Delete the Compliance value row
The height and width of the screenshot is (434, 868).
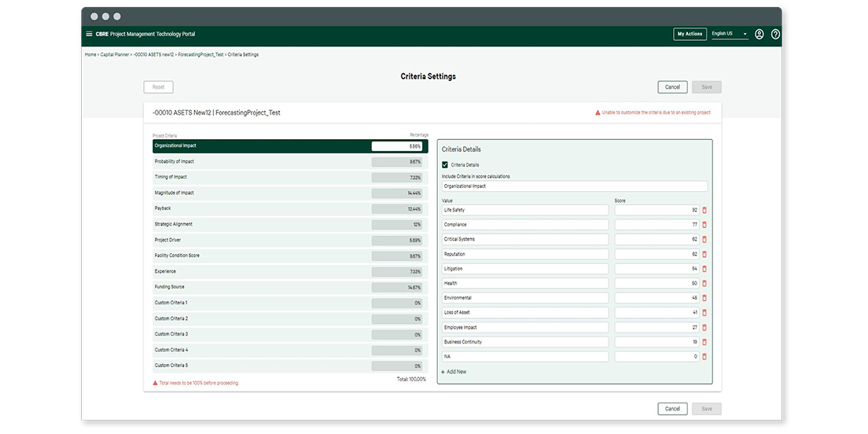tap(704, 225)
